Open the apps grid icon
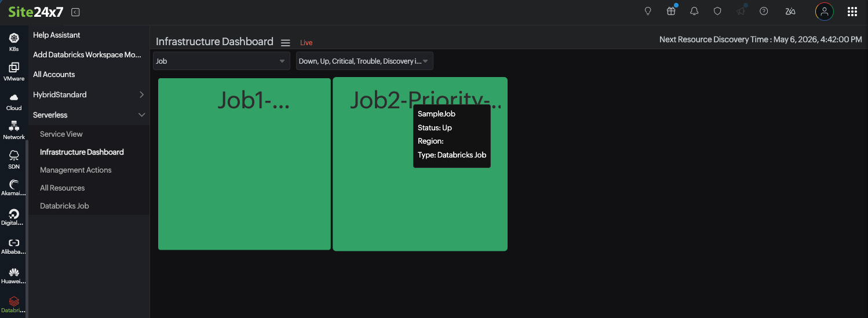 point(852,11)
